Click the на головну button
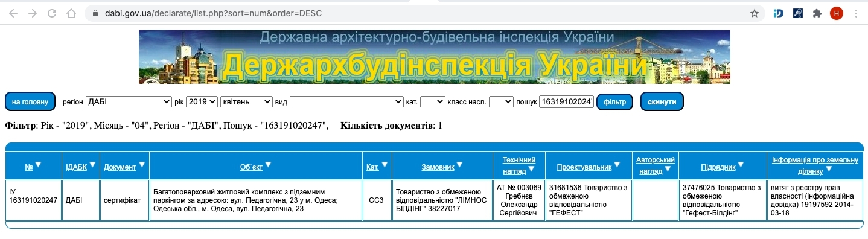 30,102
